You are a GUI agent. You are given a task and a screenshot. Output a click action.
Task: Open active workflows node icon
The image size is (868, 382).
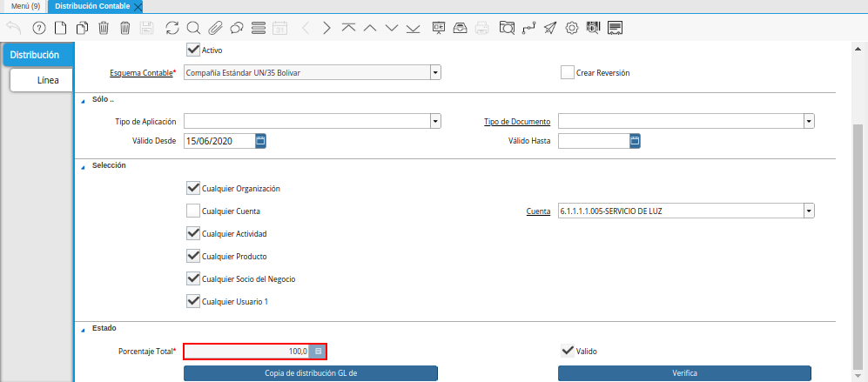pos(528,28)
